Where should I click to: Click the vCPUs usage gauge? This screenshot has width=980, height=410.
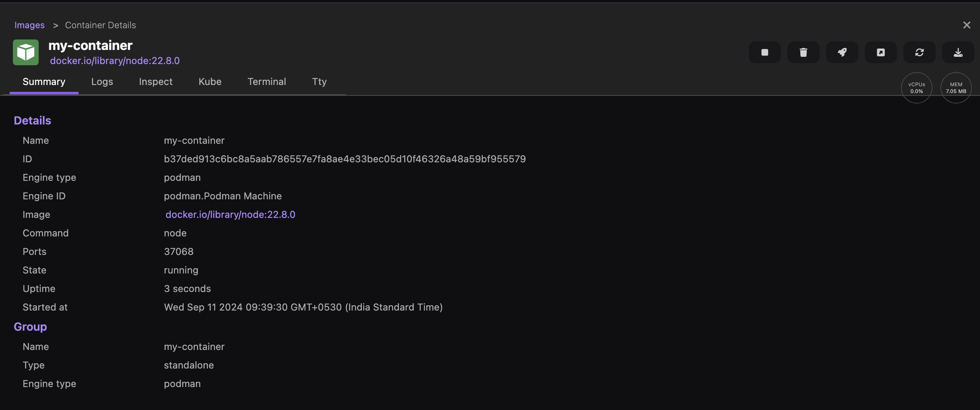pyautogui.click(x=916, y=87)
